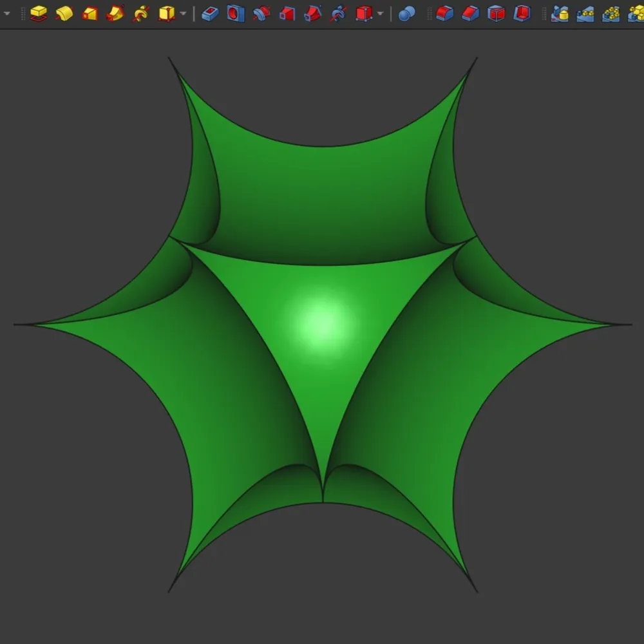This screenshot has height=644, width=644.
Task: Open the additive primitives dropdown arrow
Action: (x=183, y=14)
